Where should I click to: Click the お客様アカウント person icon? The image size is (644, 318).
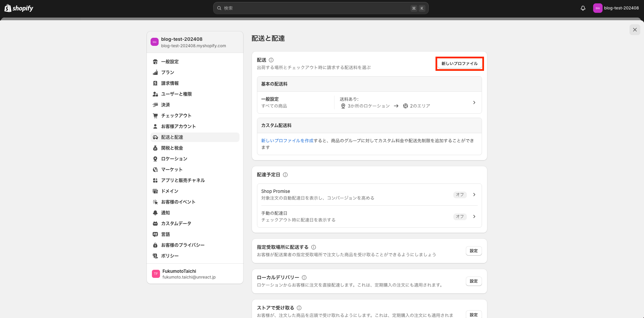[155, 126]
